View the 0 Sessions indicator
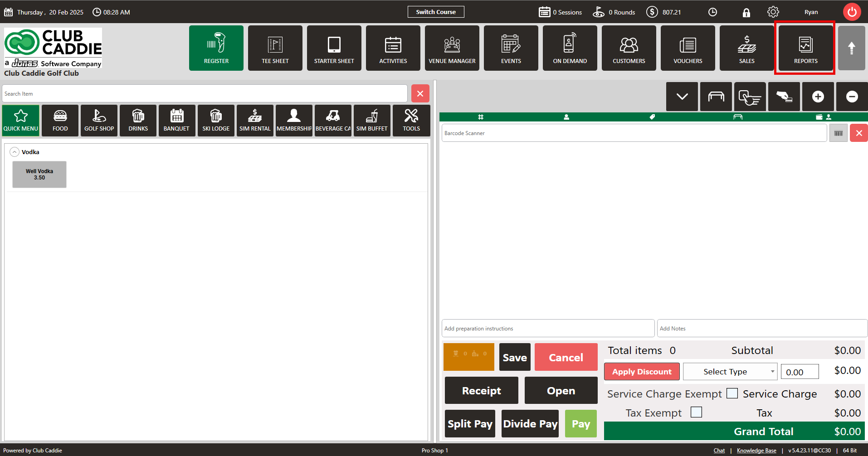 click(560, 12)
